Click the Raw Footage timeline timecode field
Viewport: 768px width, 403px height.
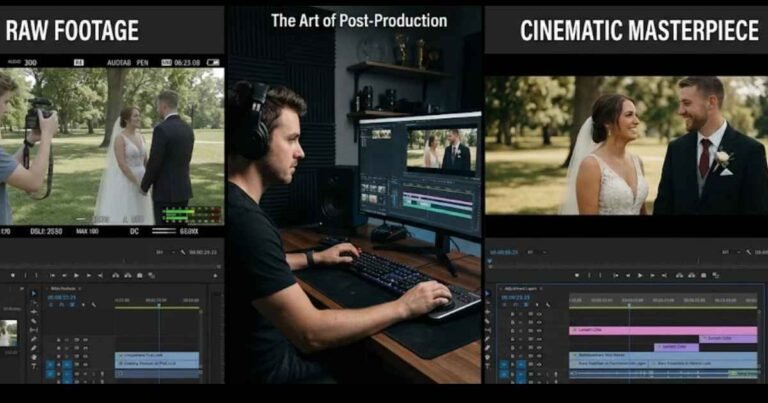62,298
